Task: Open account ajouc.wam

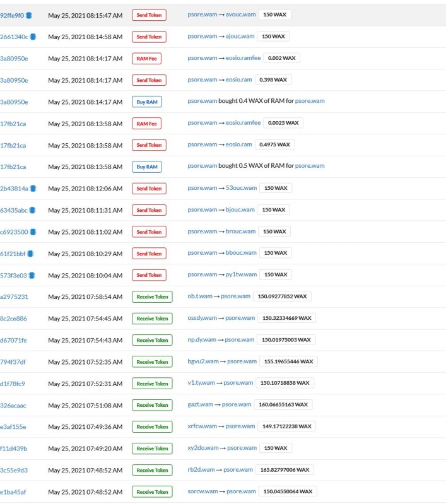Action: pyautogui.click(x=240, y=37)
